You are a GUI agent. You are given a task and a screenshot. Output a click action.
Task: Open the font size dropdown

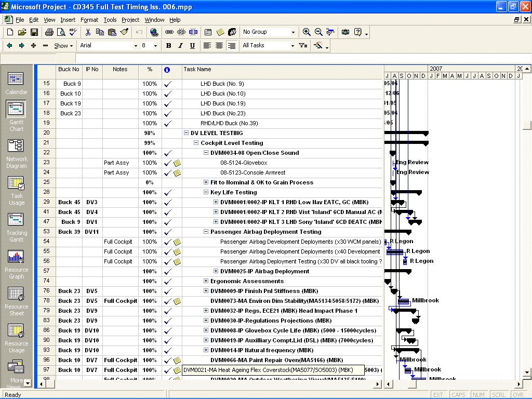click(155, 46)
